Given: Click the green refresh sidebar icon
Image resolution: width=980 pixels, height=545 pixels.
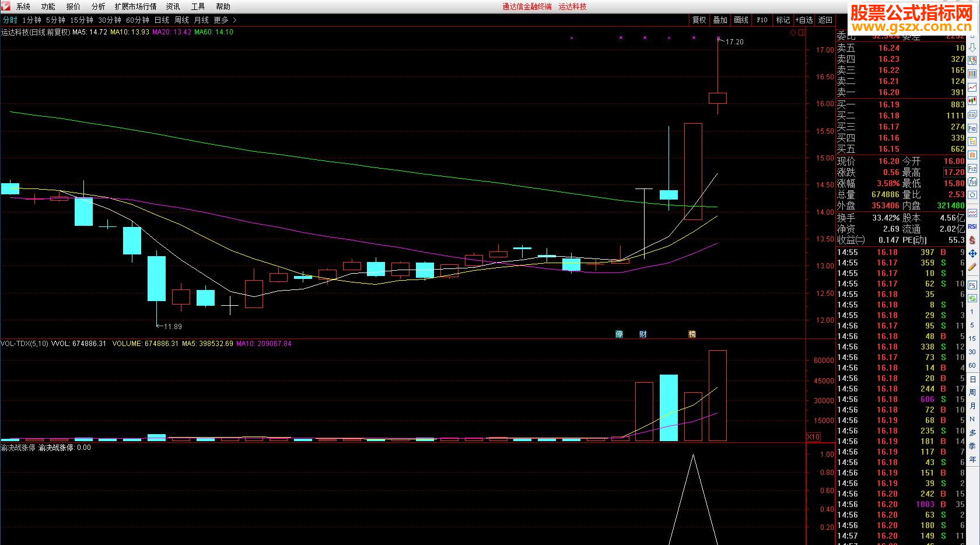Looking at the screenshot, I should (x=972, y=299).
